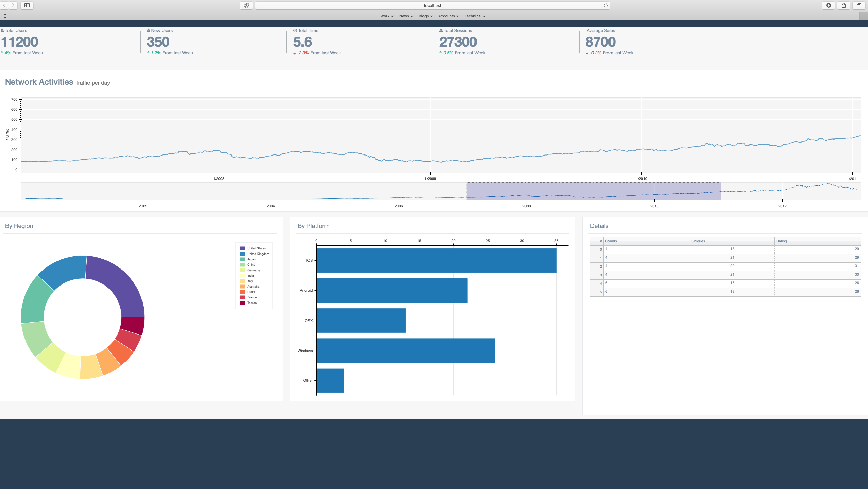Click the New Users icon
868x489 pixels.
click(148, 30)
